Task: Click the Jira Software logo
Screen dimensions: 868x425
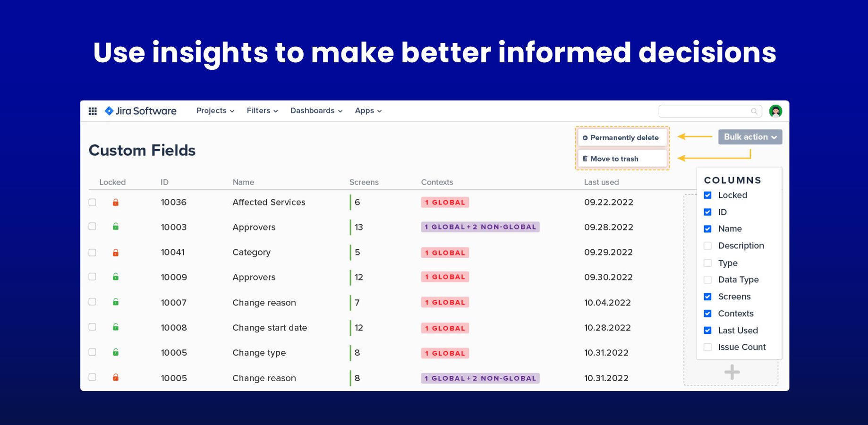Action: click(141, 111)
